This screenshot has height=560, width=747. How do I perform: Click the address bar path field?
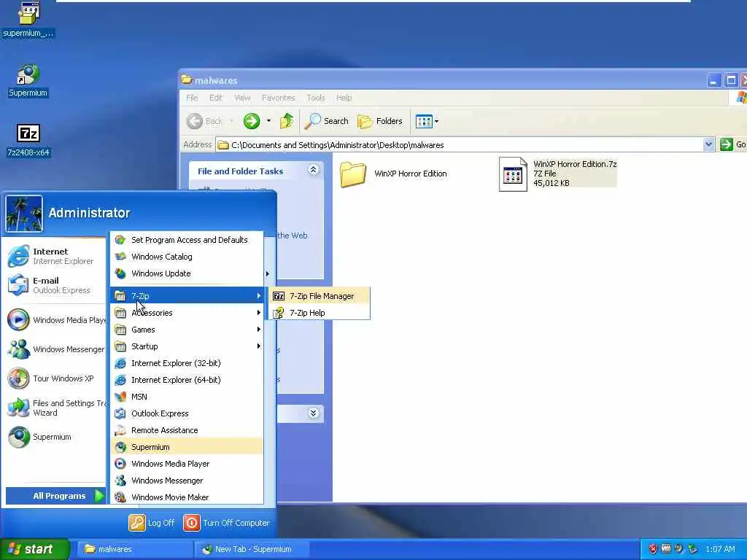(x=460, y=145)
